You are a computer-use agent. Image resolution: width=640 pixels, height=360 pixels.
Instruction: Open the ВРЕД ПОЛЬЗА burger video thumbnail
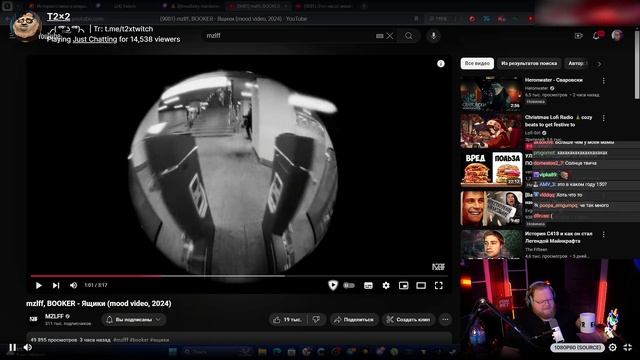491,169
